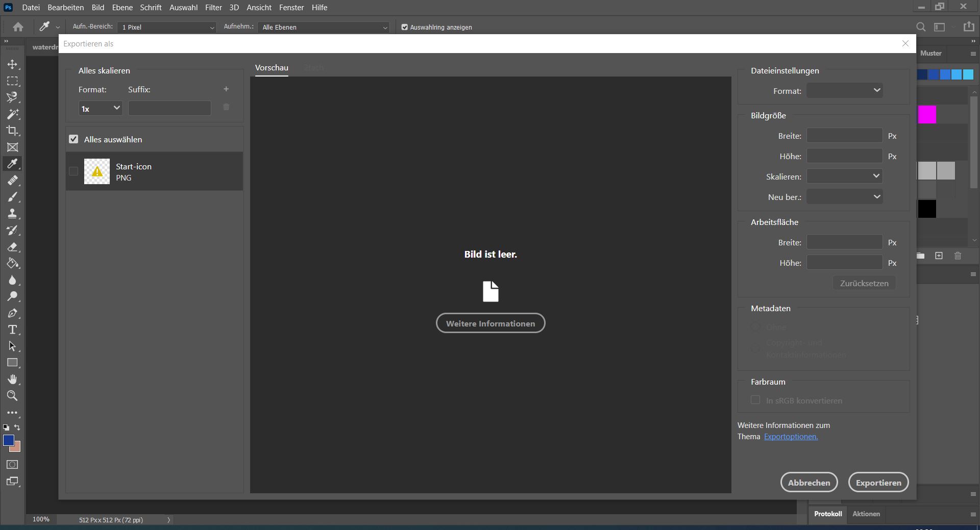
Task: Open the search magnifier in options bar
Action: coord(921,28)
